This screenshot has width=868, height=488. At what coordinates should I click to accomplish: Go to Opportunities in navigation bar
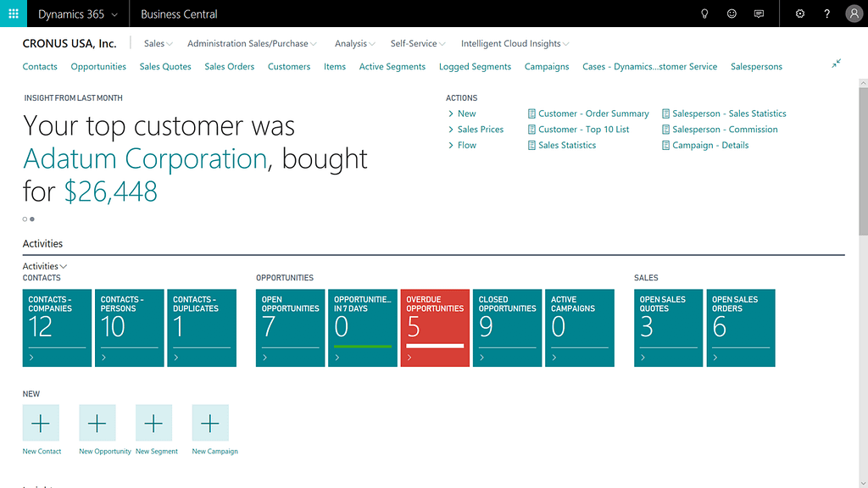click(98, 66)
